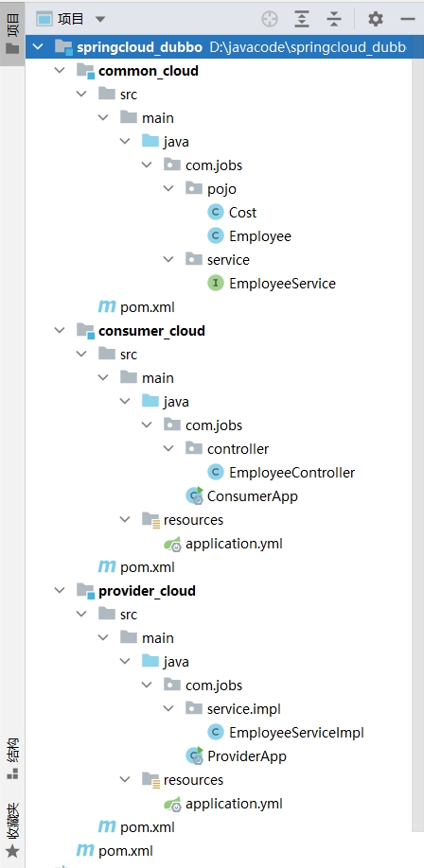Select the ConsumerApp Spring Boot class icon

click(195, 496)
